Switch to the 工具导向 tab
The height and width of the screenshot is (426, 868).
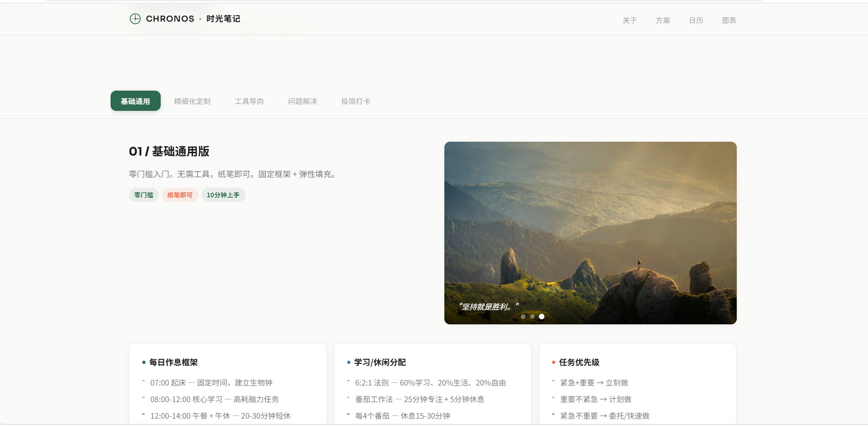(x=249, y=101)
